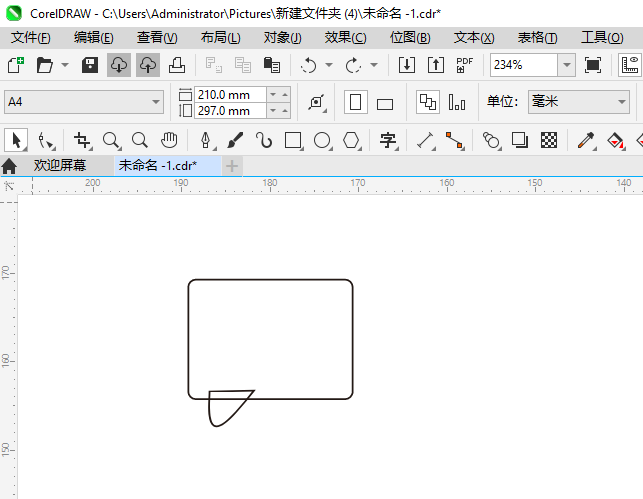Screen dimensions: 643x499
Task: Add new document with plus button
Action: coord(232,166)
